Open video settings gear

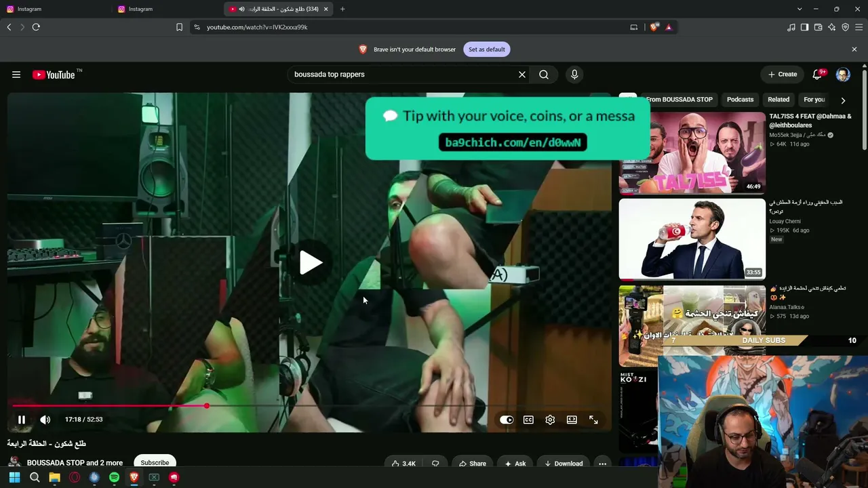click(550, 420)
